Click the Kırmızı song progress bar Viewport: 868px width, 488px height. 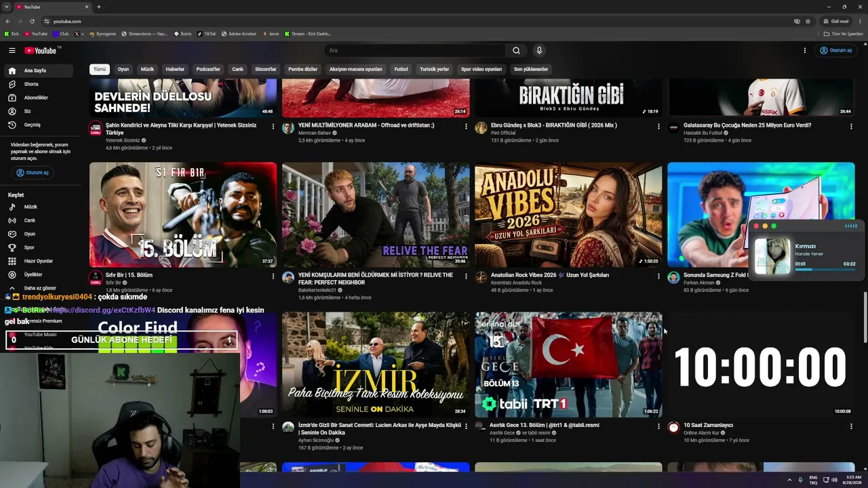click(x=824, y=269)
